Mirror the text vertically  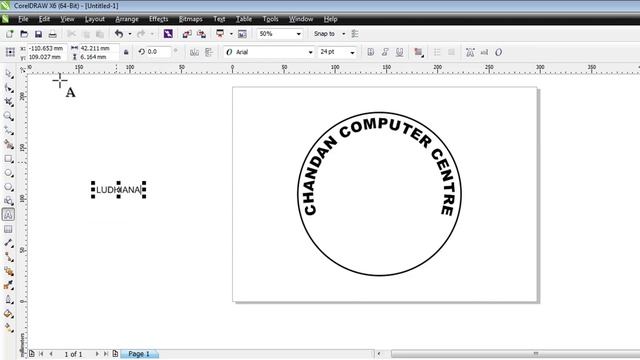click(209, 52)
